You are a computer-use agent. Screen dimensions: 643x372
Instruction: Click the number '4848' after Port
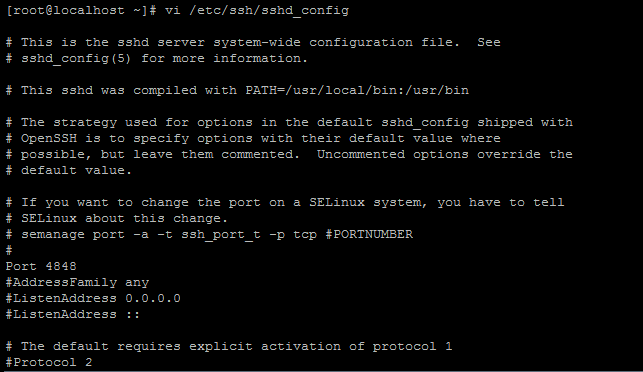(61, 266)
